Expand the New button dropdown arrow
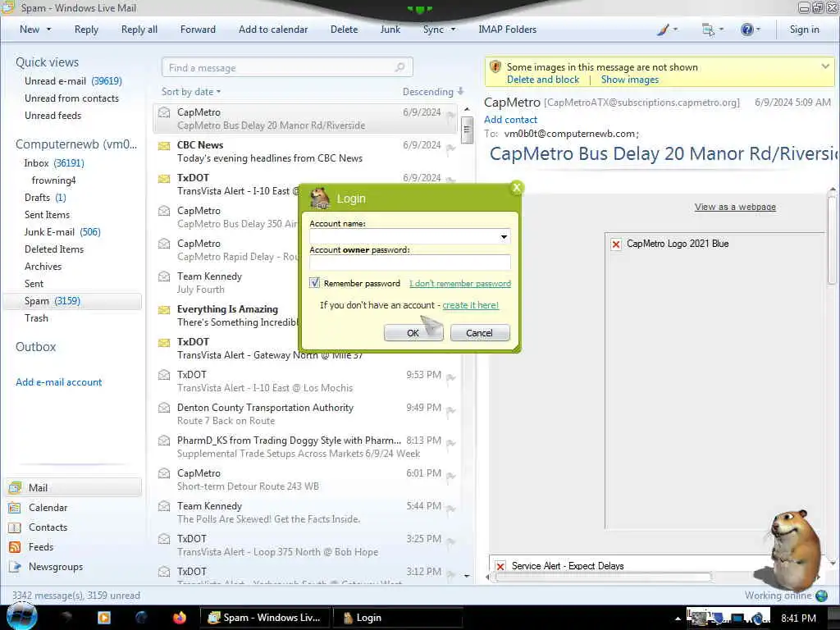The width and height of the screenshot is (840, 630). tap(48, 30)
